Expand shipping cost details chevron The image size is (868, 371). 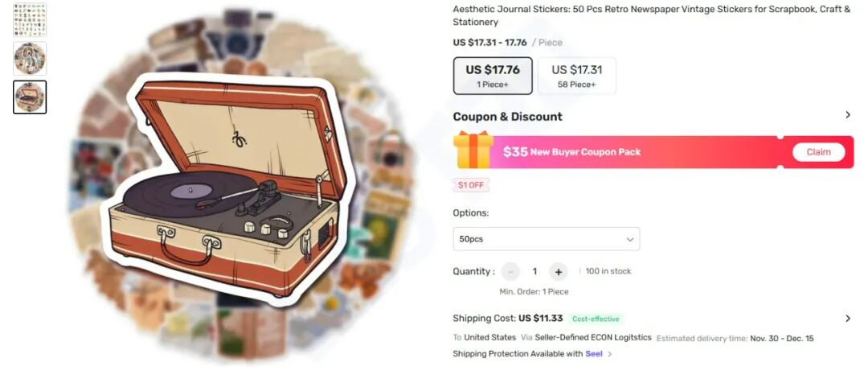point(848,319)
